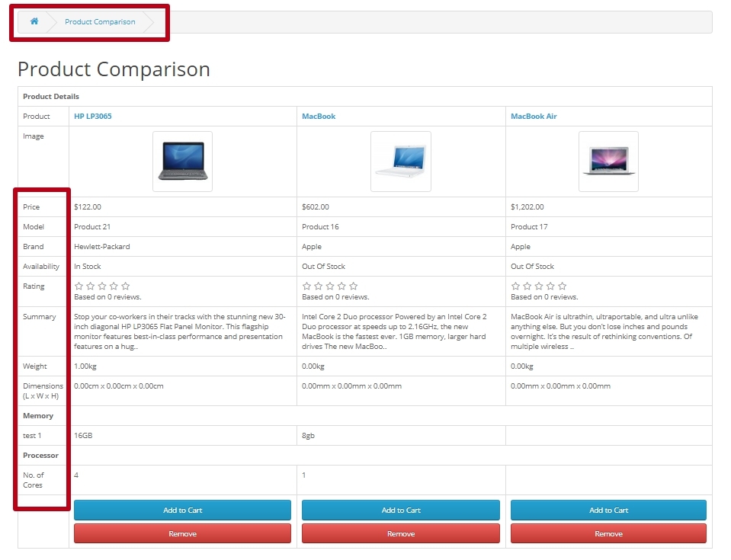Select the price $602.00
The height and width of the screenshot is (560, 731).
tap(315, 206)
